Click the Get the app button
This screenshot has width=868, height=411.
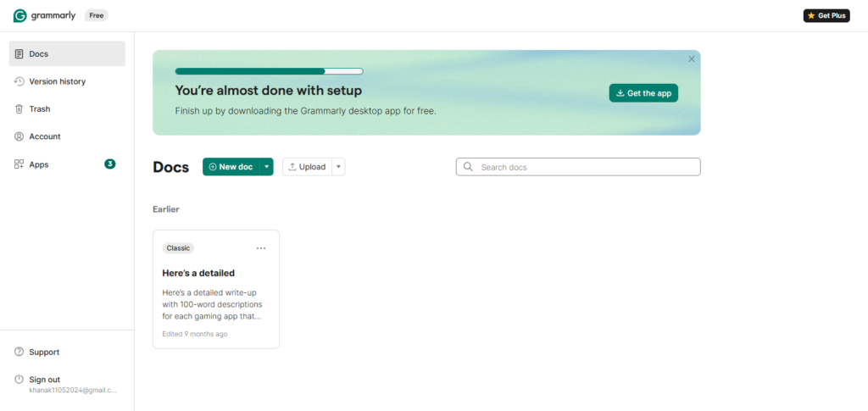(643, 93)
